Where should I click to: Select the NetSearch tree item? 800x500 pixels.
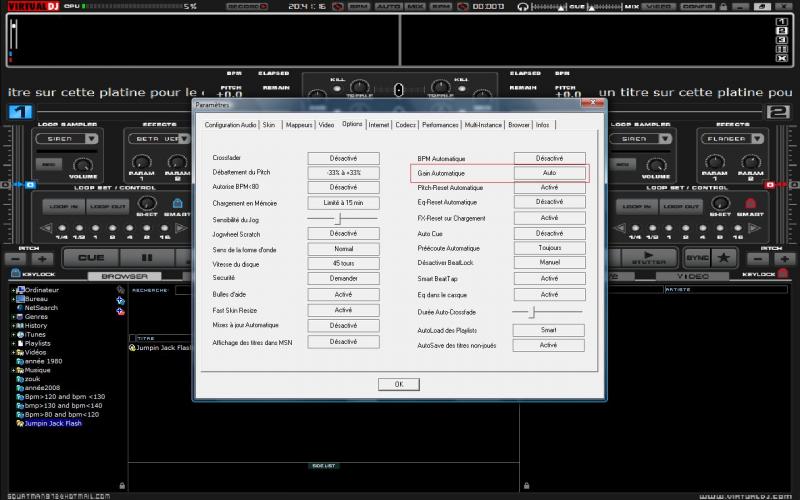(x=41, y=308)
